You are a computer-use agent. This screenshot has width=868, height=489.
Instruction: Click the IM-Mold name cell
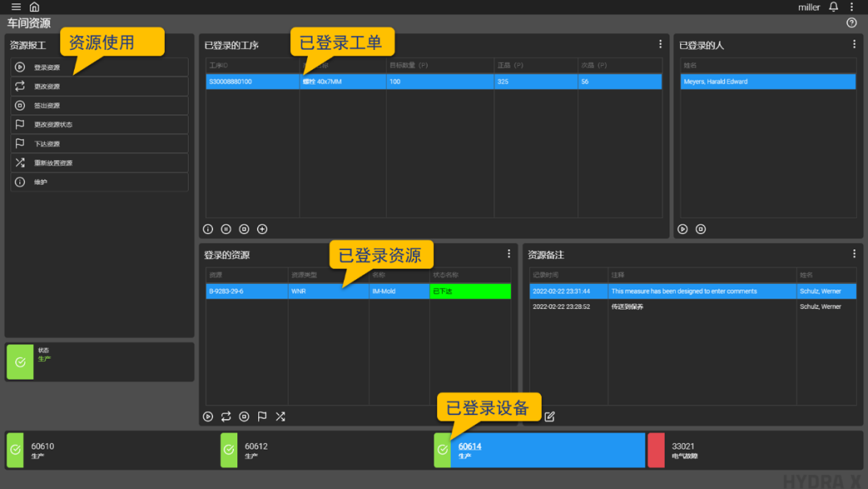click(399, 291)
